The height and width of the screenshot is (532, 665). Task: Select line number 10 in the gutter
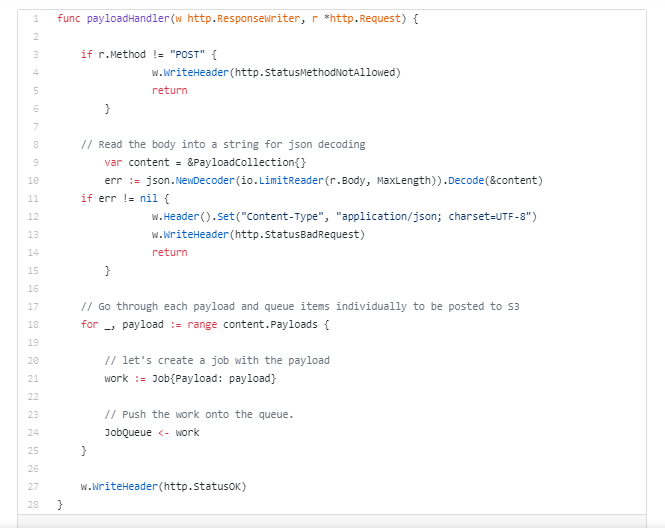click(34, 181)
